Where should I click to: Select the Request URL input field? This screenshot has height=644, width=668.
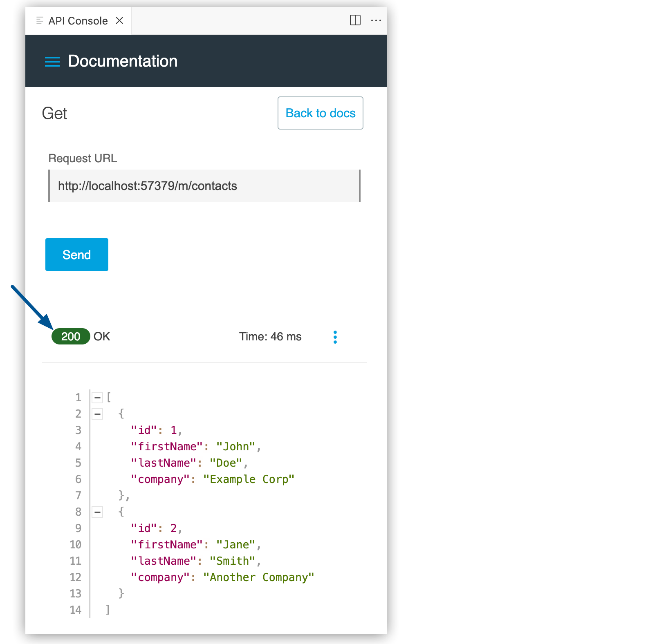(204, 186)
